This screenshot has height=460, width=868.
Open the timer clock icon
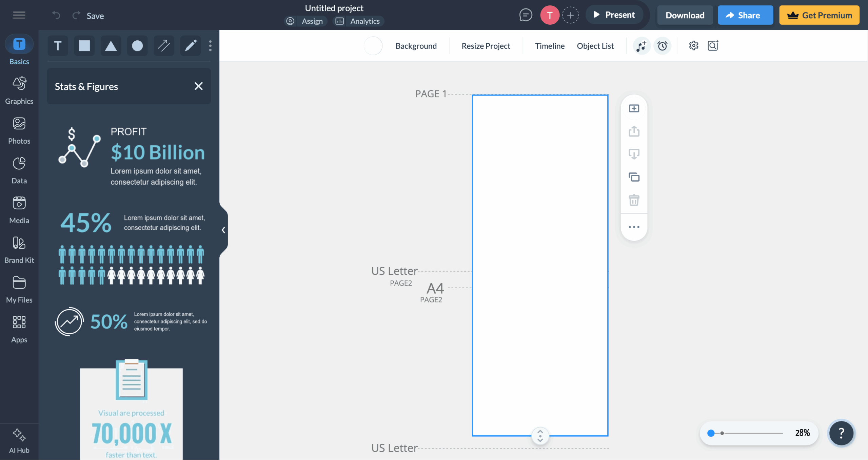(662, 46)
